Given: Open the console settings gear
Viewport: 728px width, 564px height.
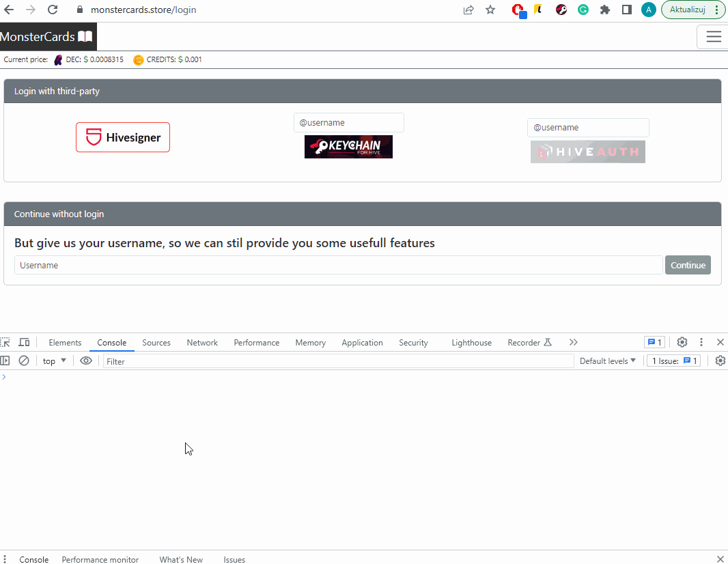Looking at the screenshot, I should point(720,361).
